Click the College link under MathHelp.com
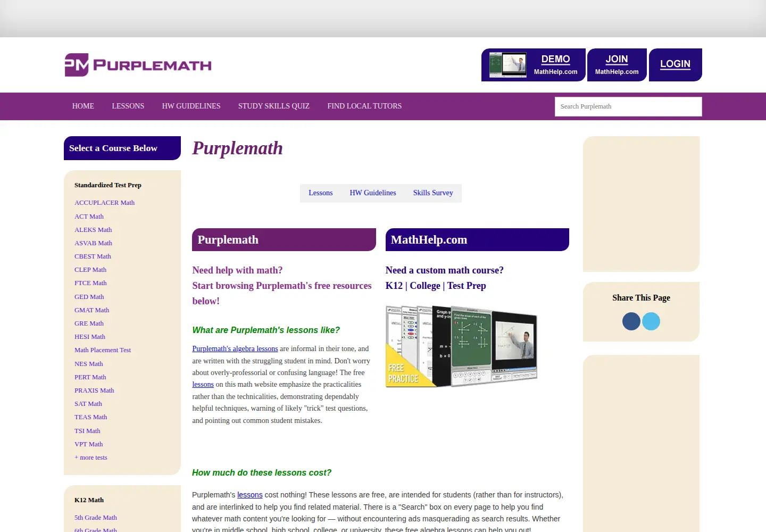The image size is (766, 532). [x=425, y=286]
